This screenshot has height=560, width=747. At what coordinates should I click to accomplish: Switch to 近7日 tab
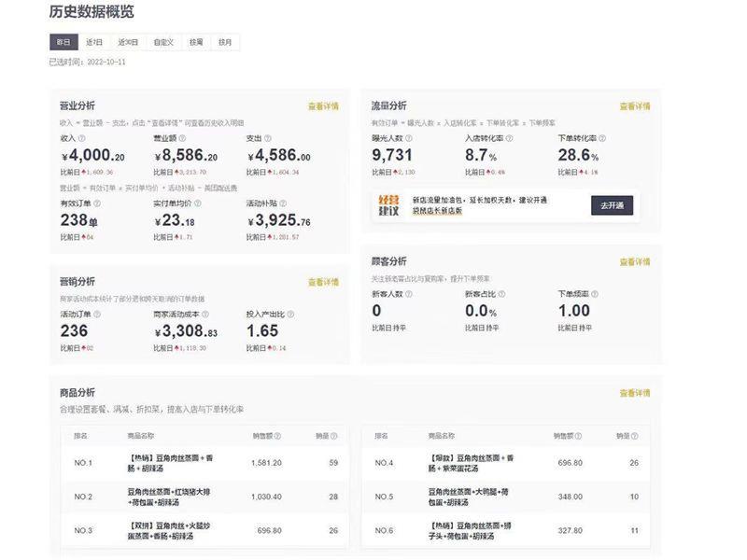click(x=94, y=42)
